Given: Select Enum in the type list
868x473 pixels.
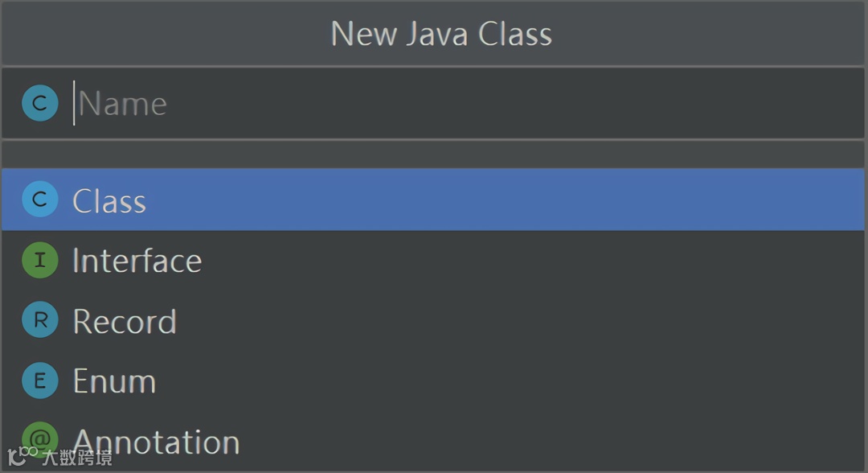Looking at the screenshot, I should 114,381.
